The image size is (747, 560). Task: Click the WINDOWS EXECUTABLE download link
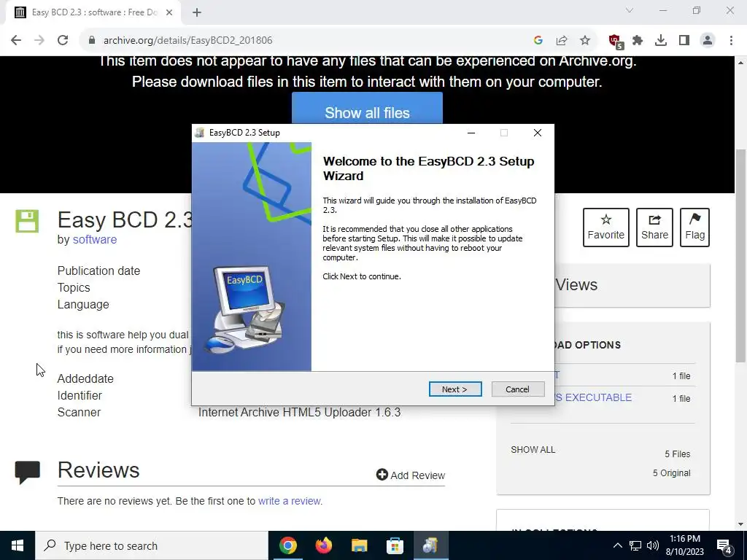[x=593, y=397]
